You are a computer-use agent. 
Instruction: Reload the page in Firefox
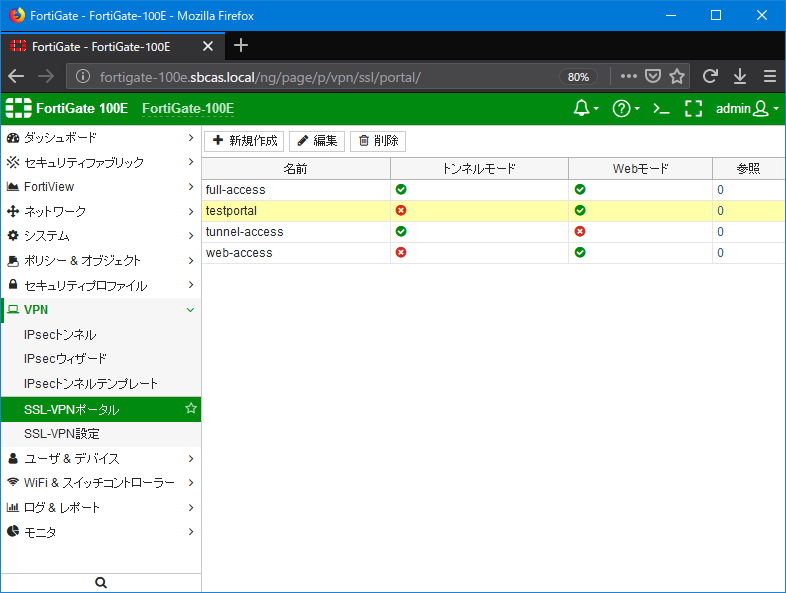710,76
